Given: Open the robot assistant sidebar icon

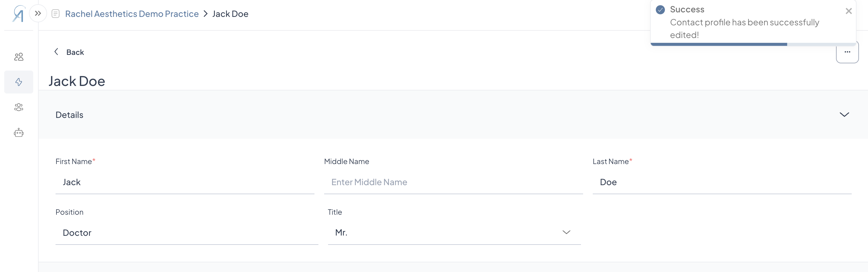Looking at the screenshot, I should click(18, 133).
